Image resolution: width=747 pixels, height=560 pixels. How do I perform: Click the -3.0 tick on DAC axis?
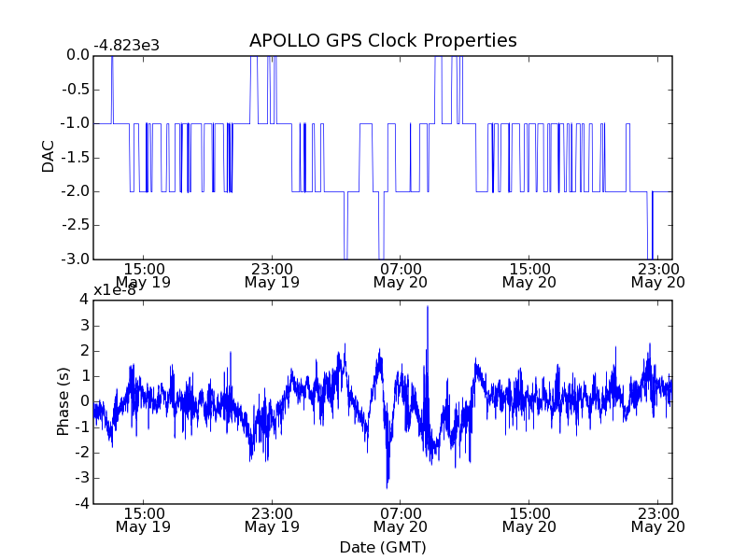[76, 259]
